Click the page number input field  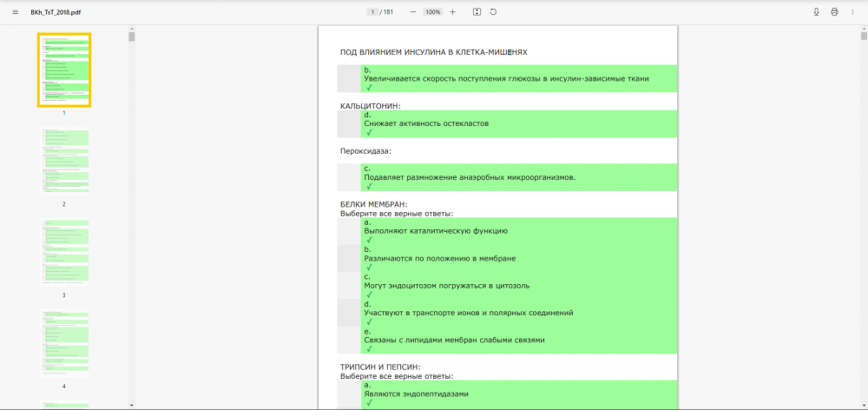[x=372, y=12]
